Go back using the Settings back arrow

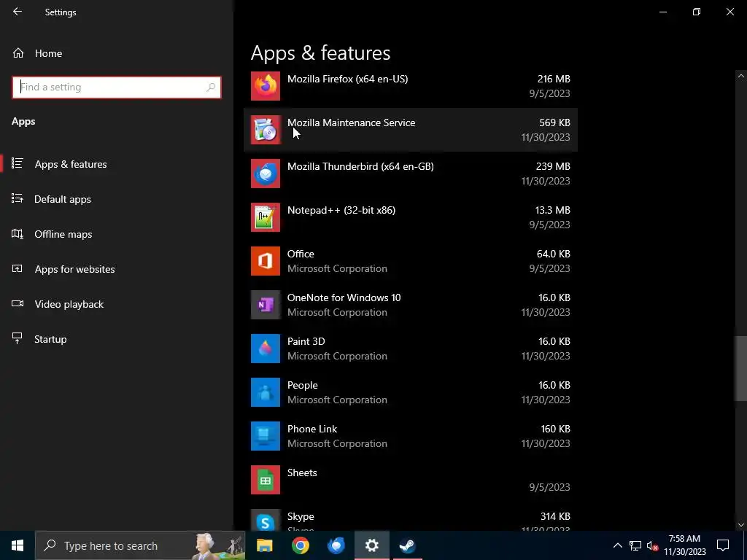[x=18, y=12]
